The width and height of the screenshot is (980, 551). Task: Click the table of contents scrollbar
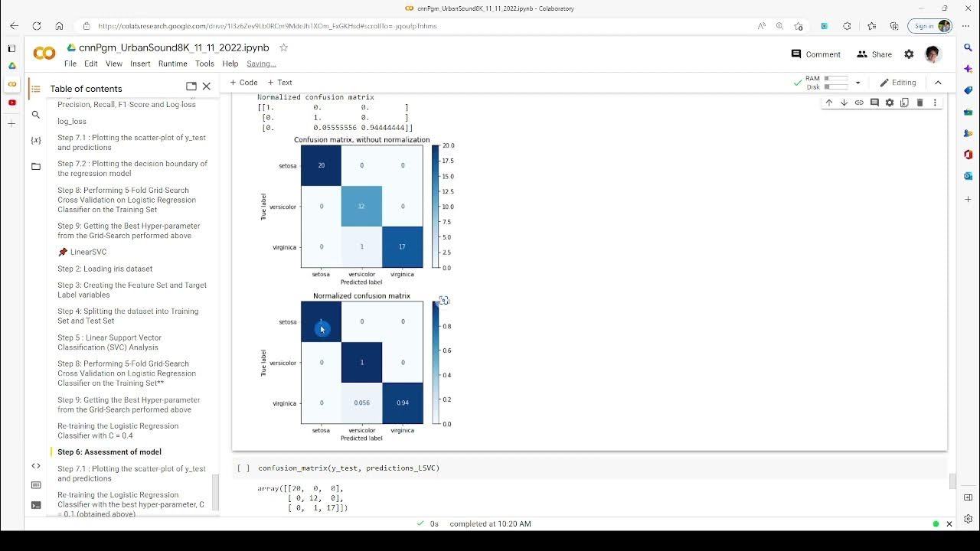(x=215, y=493)
